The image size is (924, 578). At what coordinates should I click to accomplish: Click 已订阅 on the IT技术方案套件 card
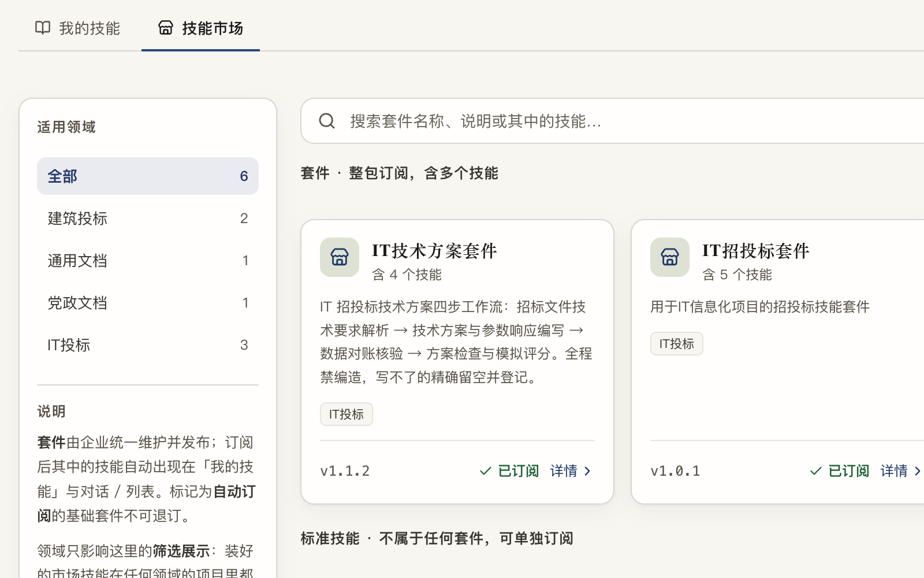pos(509,471)
